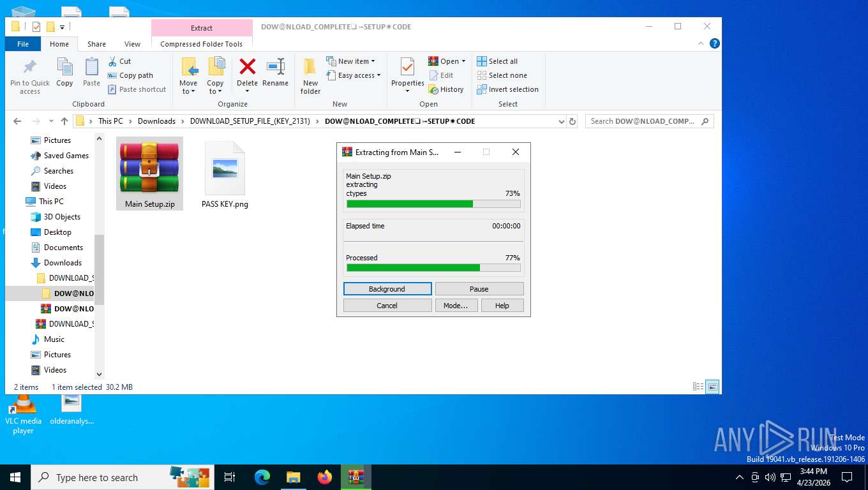Open Firefox from the taskbar
This screenshot has height=490, width=868.
325,477
